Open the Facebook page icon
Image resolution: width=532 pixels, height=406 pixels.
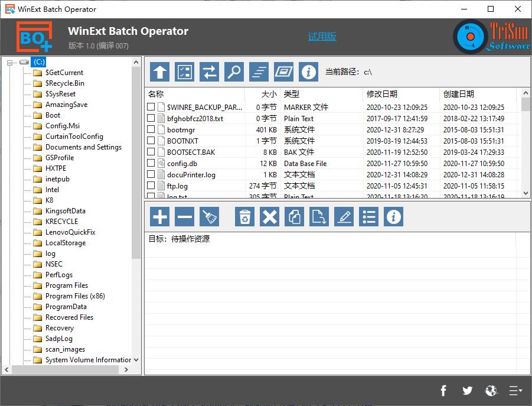click(x=443, y=391)
